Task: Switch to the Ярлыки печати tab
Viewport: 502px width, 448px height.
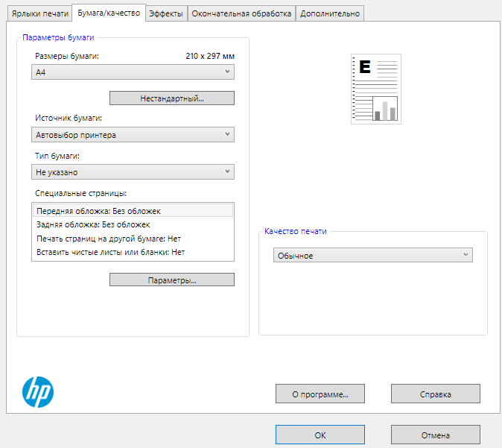Action: [39, 13]
